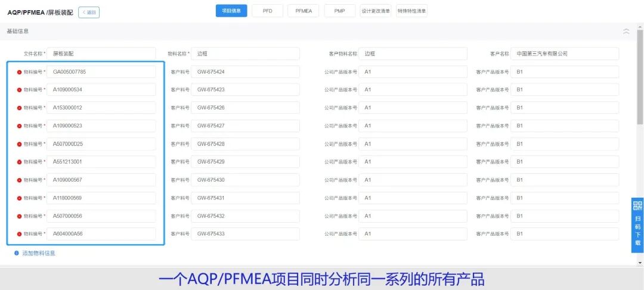Click the 物料编号 field A153000012

pos(101,107)
